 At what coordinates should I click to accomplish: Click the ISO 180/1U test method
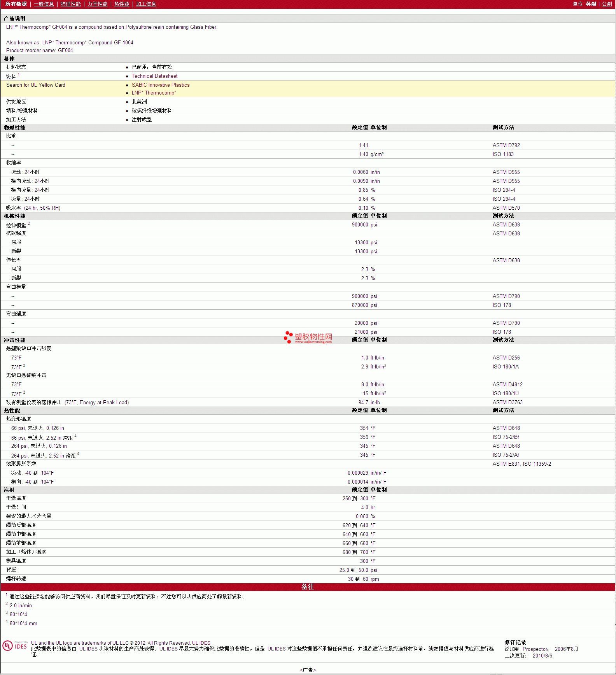pyautogui.click(x=506, y=394)
